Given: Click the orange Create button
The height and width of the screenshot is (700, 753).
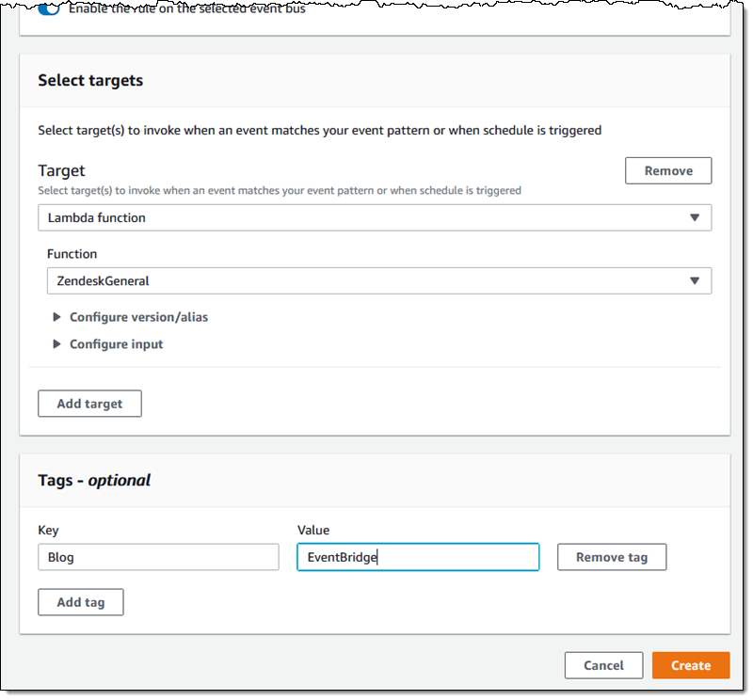Looking at the screenshot, I should 691,665.
